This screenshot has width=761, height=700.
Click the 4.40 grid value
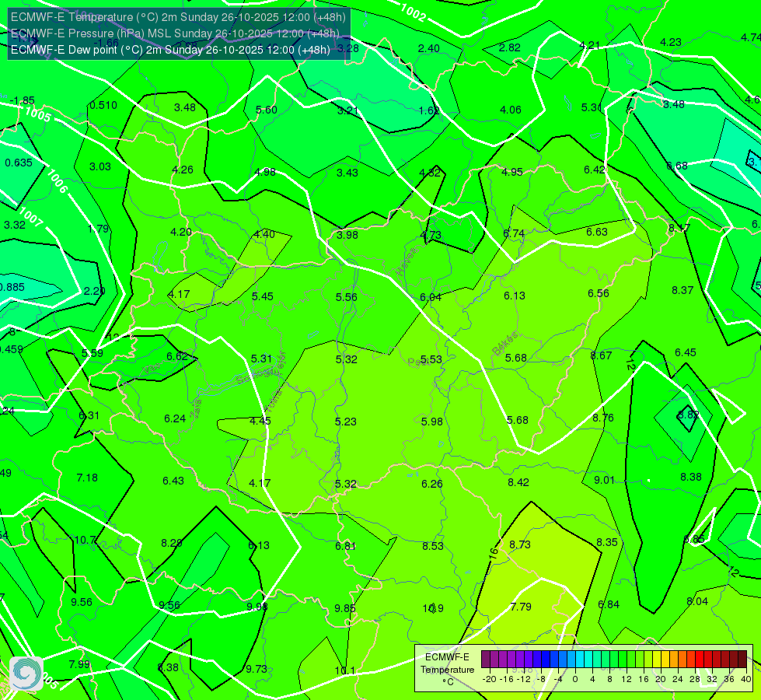click(x=264, y=234)
